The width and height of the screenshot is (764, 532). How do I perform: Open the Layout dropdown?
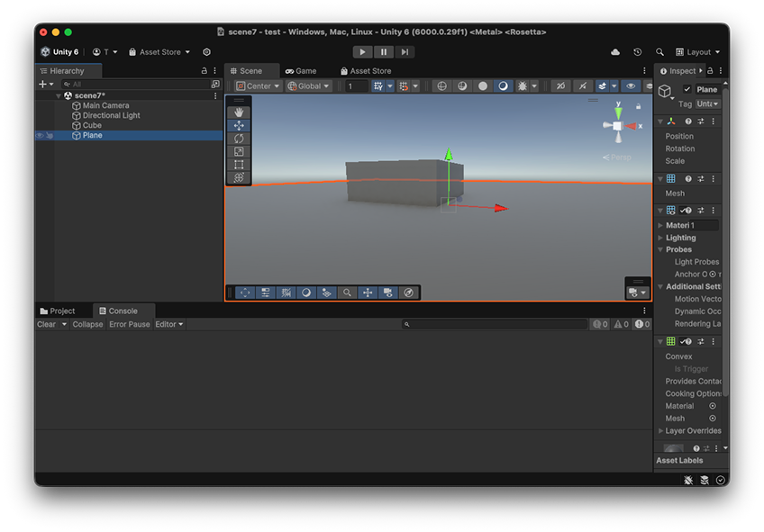(698, 52)
